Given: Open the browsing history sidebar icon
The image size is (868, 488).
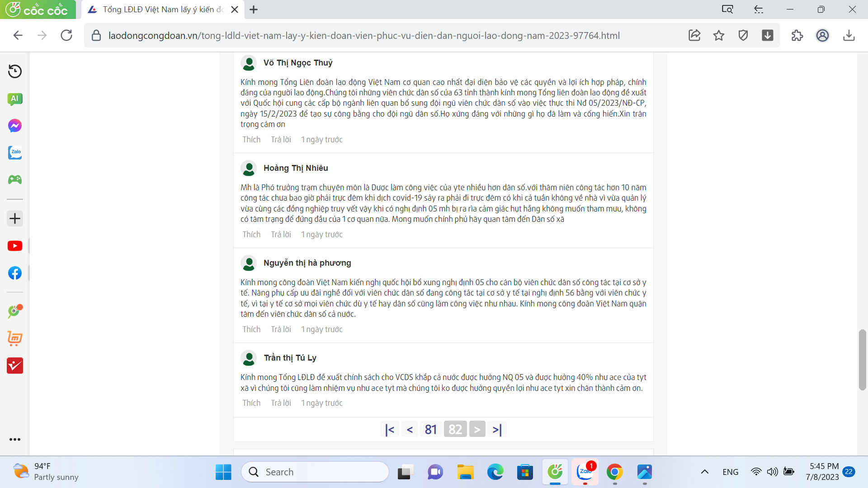Looking at the screenshot, I should (x=15, y=71).
